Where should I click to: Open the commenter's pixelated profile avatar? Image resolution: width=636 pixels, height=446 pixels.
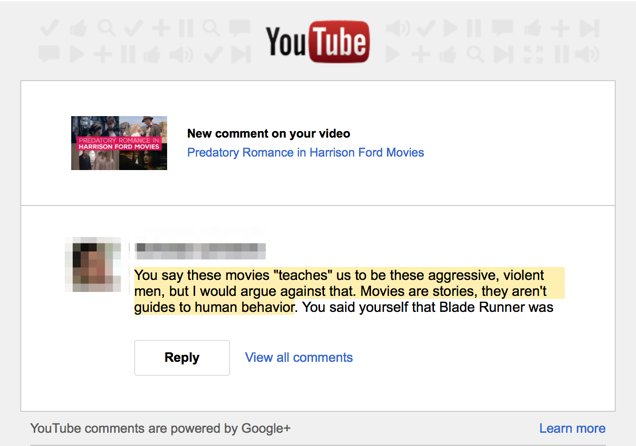pyautogui.click(x=93, y=264)
